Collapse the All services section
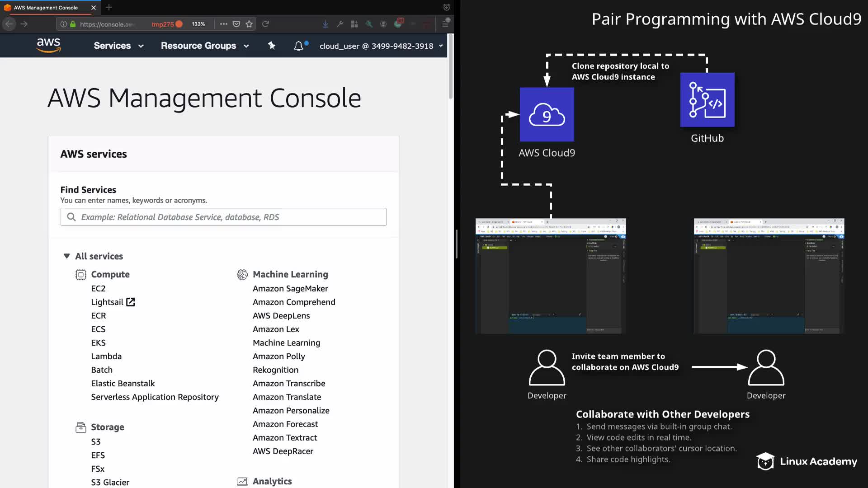The image size is (868, 488). click(x=66, y=256)
